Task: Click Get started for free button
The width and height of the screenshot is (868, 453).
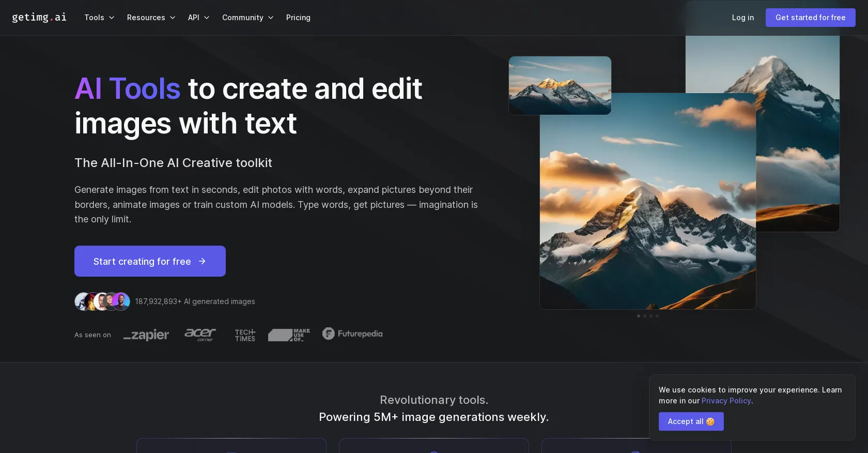Action: point(811,18)
